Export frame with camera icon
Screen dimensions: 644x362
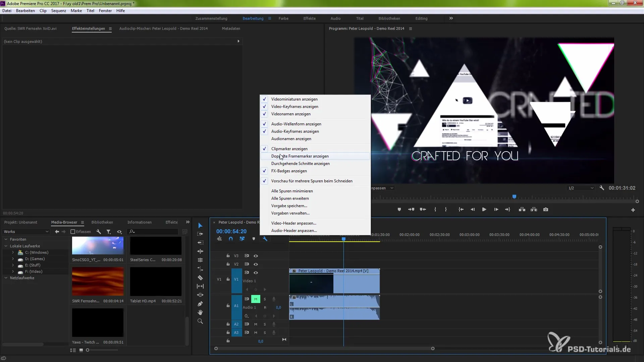(x=546, y=209)
